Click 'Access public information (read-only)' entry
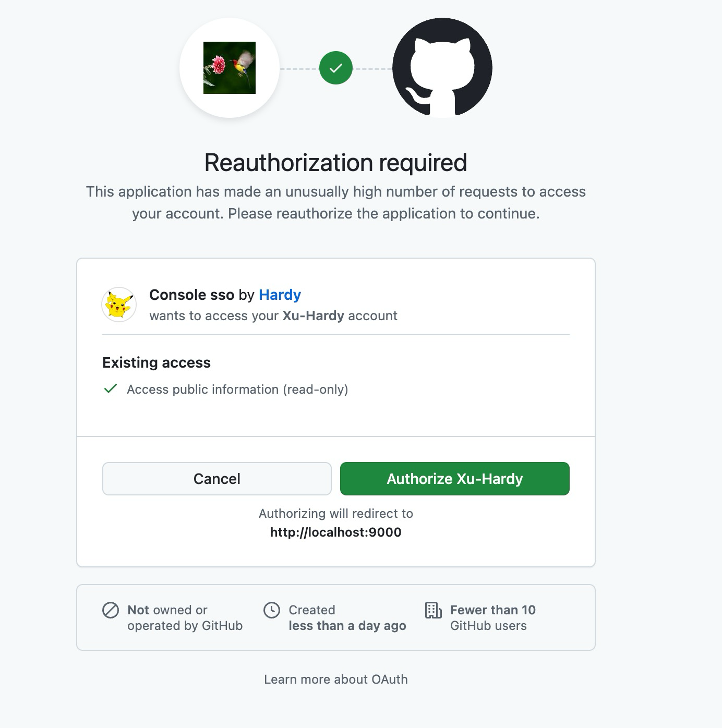Image resolution: width=722 pixels, height=728 pixels. coord(237,389)
